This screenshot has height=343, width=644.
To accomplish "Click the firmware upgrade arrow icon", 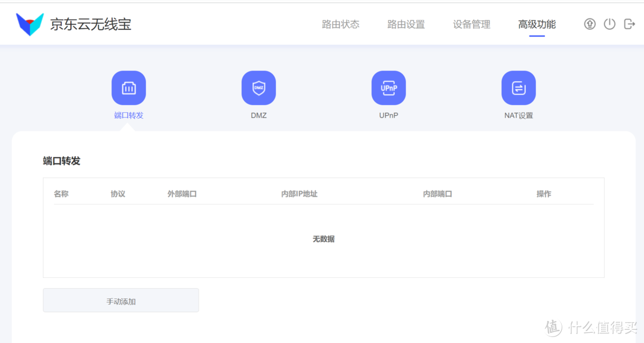I will 590,24.
